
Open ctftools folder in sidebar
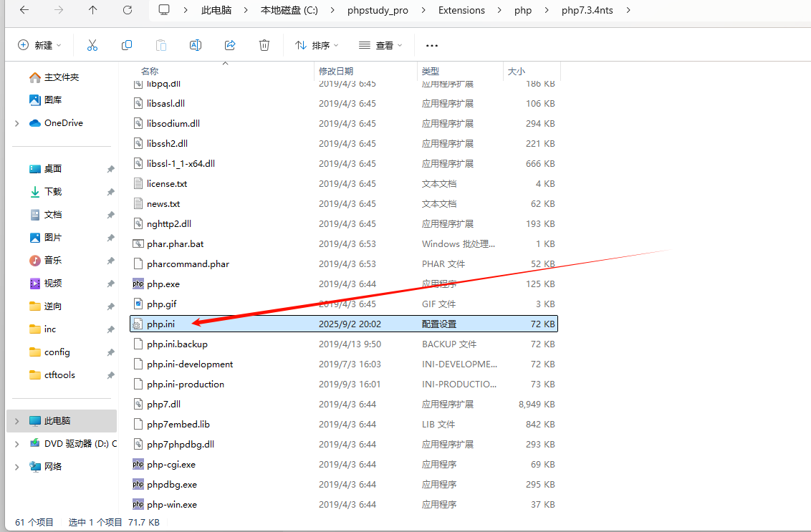[59, 374]
